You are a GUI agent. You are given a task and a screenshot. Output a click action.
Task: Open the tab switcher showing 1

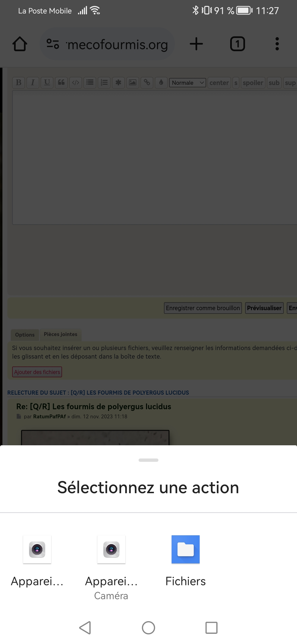pyautogui.click(x=237, y=44)
